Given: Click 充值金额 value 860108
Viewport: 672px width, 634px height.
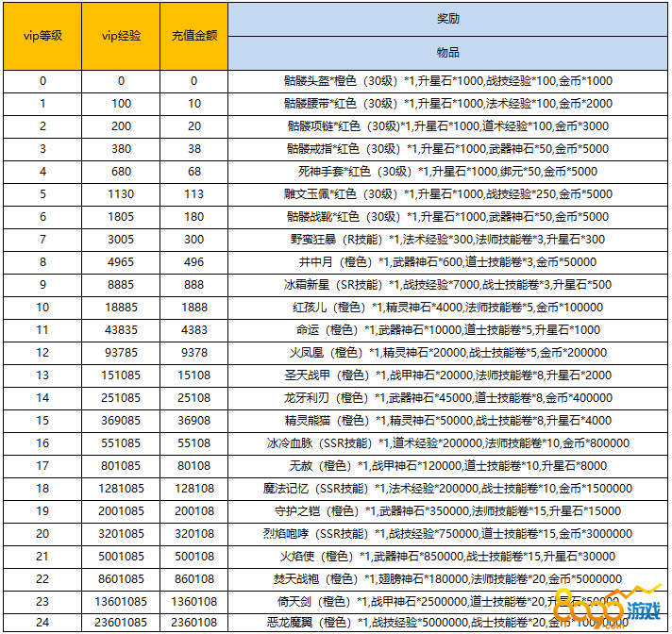Looking at the screenshot, I should pyautogui.click(x=193, y=577).
